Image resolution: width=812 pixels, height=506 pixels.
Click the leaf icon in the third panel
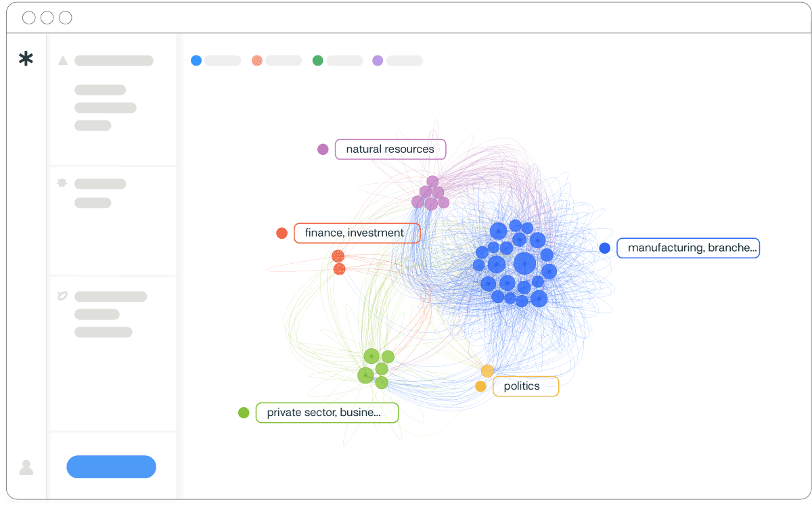point(62,296)
